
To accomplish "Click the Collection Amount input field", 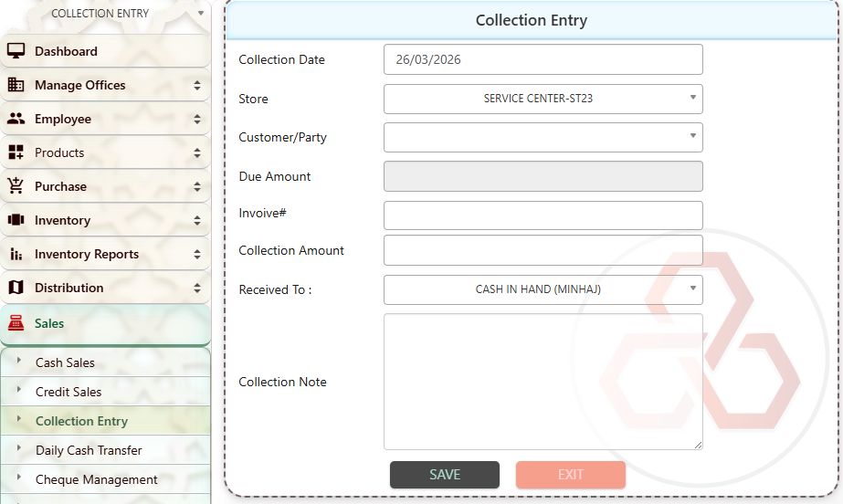I will coord(543,250).
